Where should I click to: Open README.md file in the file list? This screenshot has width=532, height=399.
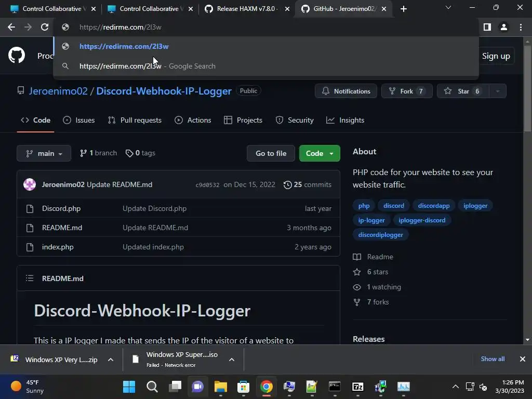[62, 228]
